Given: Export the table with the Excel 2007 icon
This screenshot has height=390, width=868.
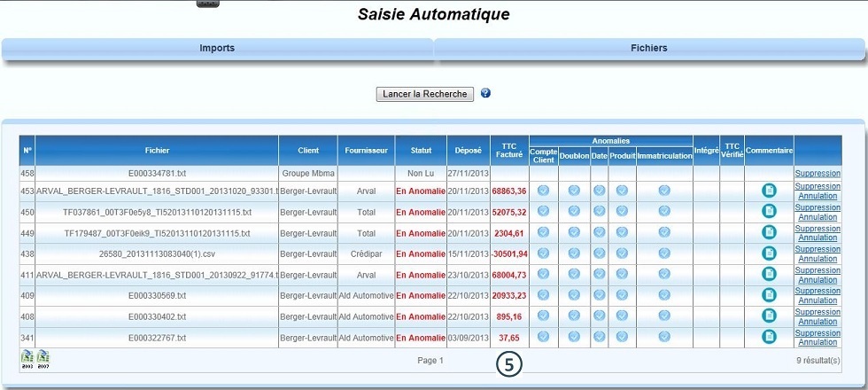Looking at the screenshot, I should [x=43, y=358].
